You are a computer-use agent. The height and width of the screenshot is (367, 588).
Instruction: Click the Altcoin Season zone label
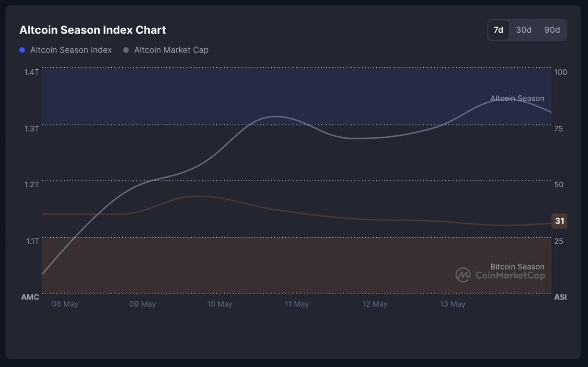[517, 98]
